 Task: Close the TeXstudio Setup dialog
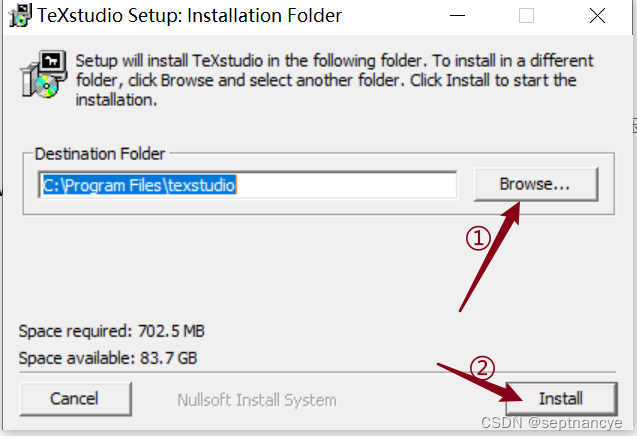click(597, 16)
